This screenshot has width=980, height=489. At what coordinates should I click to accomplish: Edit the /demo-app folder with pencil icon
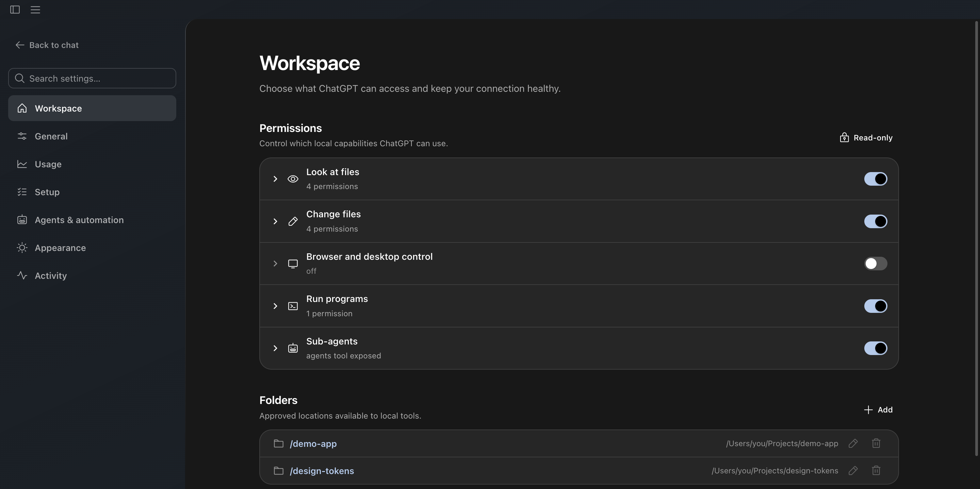[x=853, y=443]
